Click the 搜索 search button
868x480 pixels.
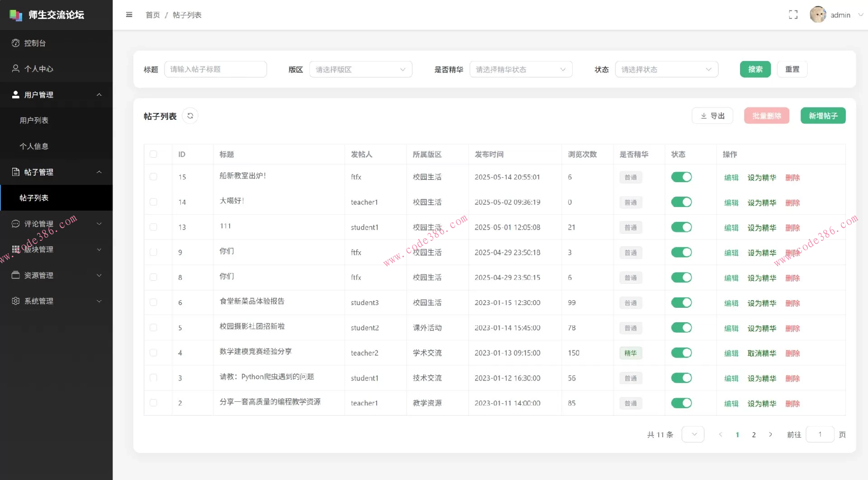pos(755,69)
